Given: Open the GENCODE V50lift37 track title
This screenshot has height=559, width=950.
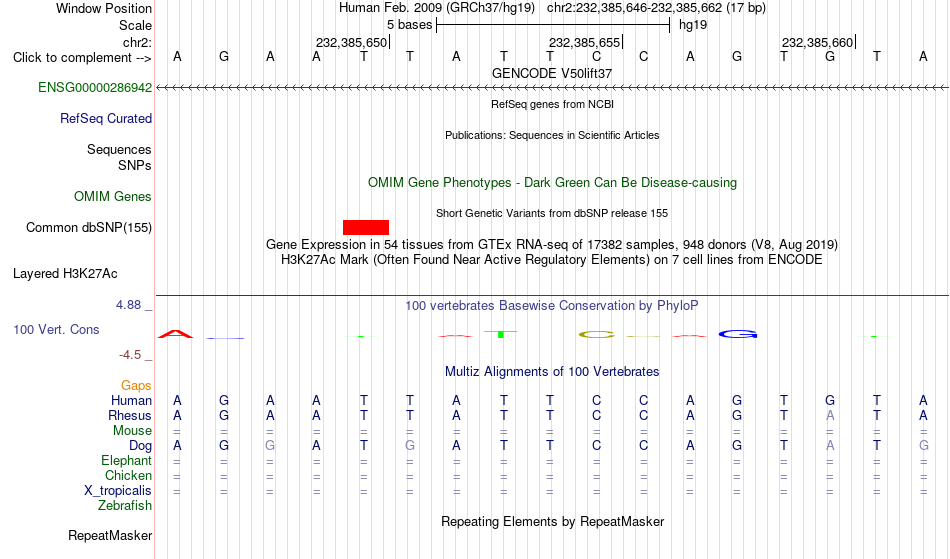Looking at the screenshot, I should [552, 73].
